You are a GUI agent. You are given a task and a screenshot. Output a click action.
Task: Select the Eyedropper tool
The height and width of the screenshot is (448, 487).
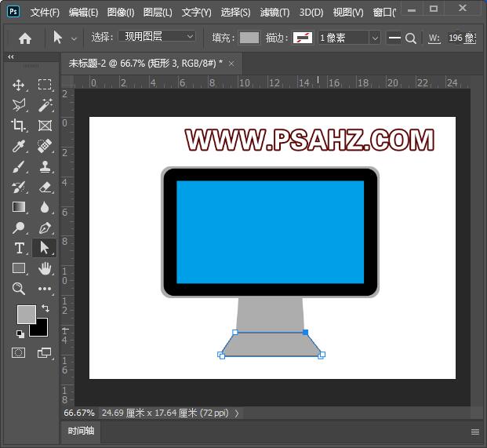19,146
